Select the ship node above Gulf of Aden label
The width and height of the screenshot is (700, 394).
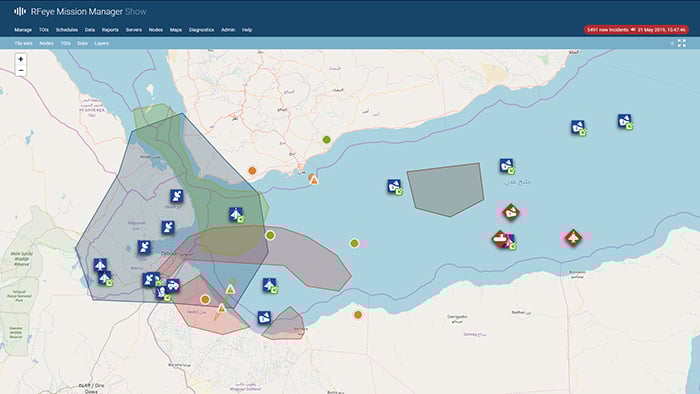tap(506, 166)
